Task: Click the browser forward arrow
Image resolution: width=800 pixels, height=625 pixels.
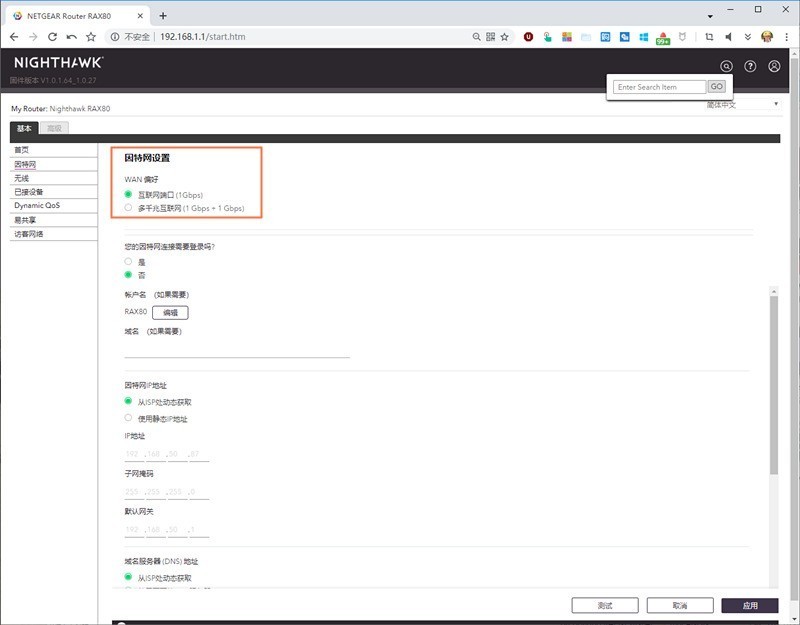Action: [33, 37]
